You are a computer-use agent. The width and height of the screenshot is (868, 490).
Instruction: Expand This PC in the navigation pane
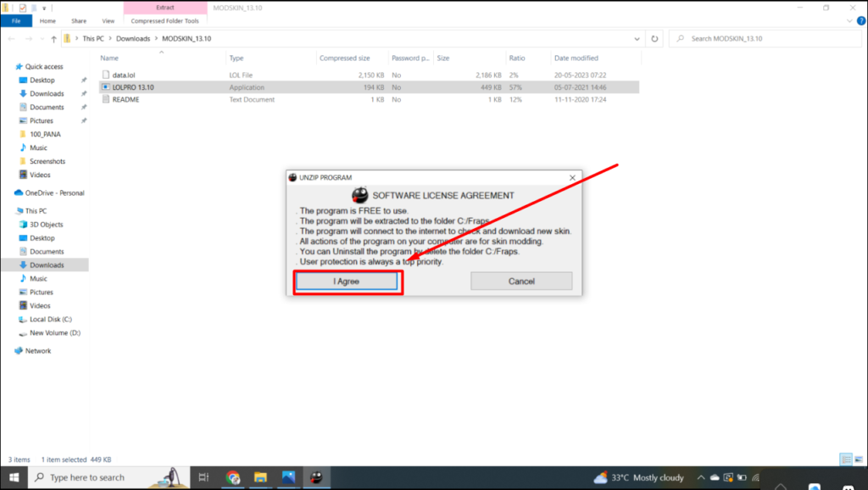[x=11, y=210]
